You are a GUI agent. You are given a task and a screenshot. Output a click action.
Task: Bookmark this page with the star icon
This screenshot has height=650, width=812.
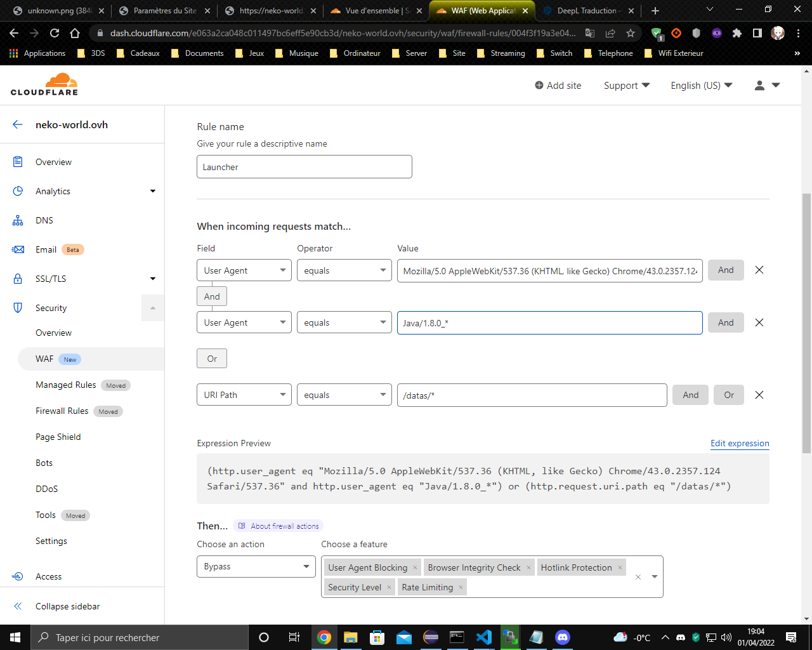[x=630, y=33]
